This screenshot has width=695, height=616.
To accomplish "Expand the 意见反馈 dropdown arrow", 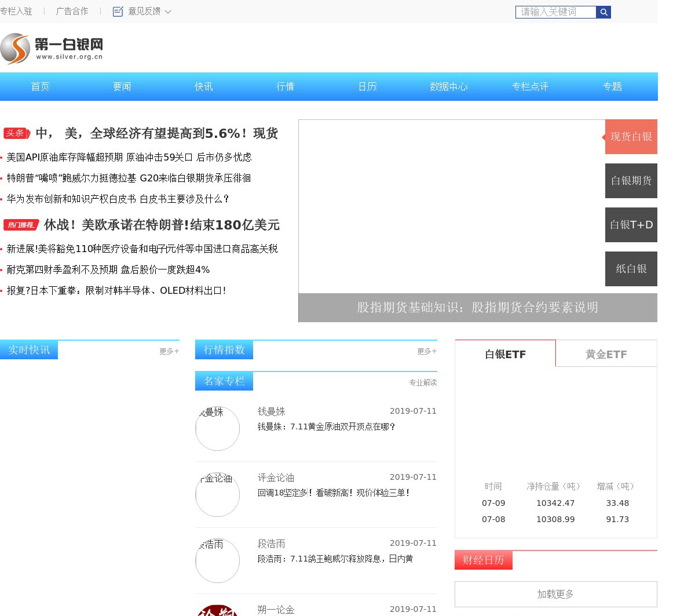I will (168, 12).
